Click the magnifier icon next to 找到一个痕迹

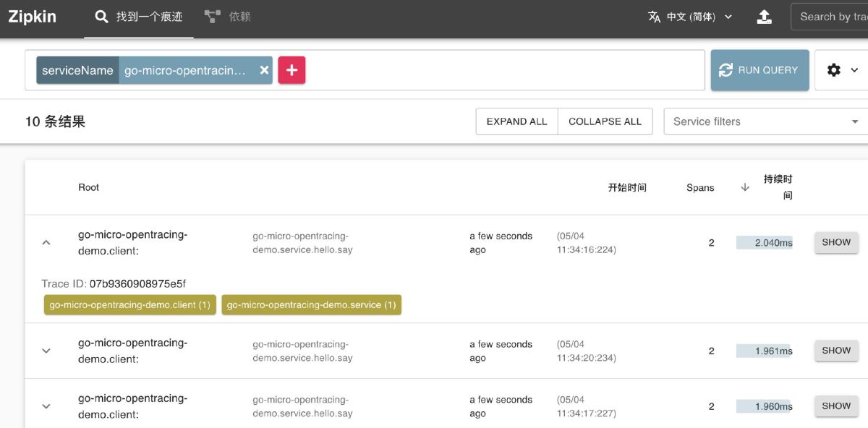point(101,16)
